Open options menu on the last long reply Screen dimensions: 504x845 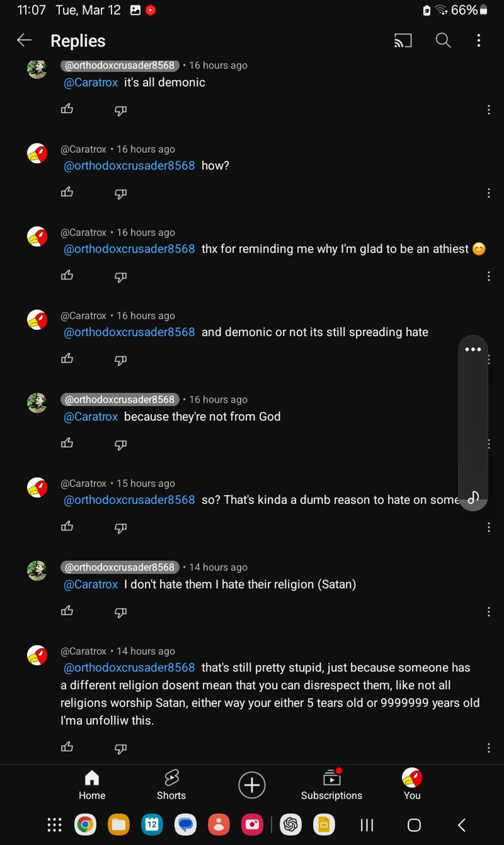489,748
